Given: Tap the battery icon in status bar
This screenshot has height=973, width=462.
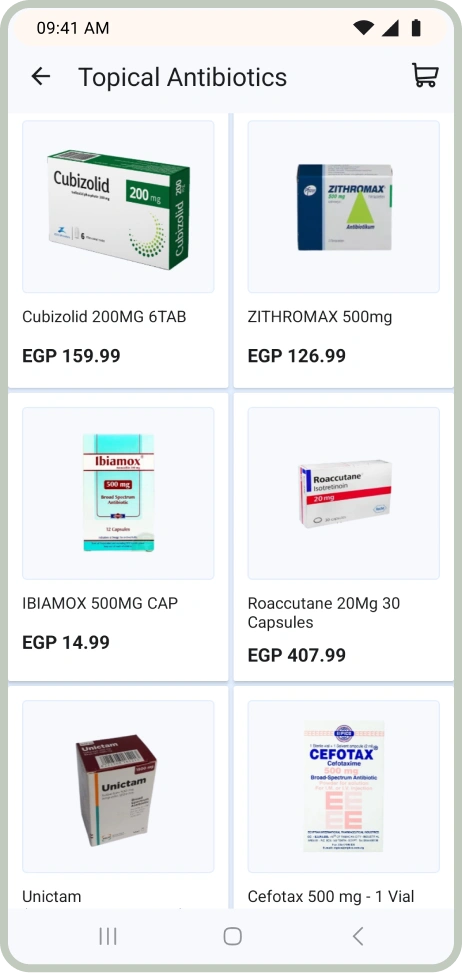Looking at the screenshot, I should [416, 27].
